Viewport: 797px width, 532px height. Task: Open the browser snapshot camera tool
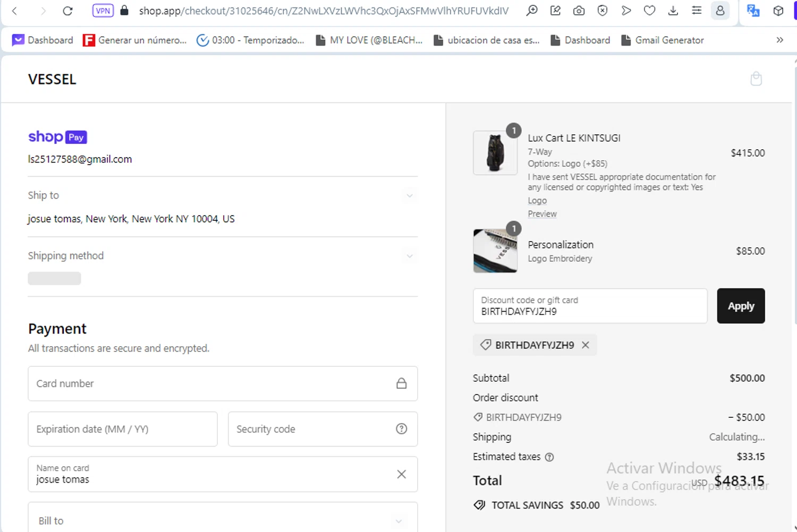click(579, 11)
